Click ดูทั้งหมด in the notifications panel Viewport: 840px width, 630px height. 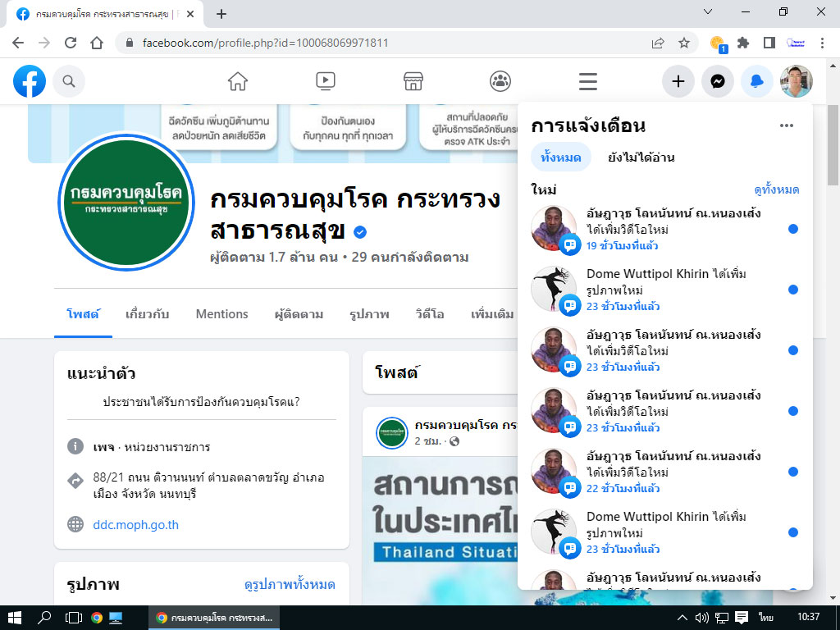coord(776,189)
